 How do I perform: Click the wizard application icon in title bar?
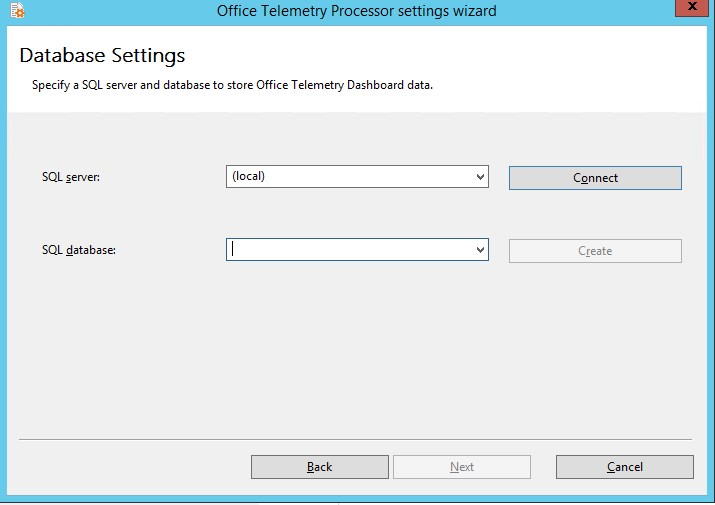click(17, 10)
